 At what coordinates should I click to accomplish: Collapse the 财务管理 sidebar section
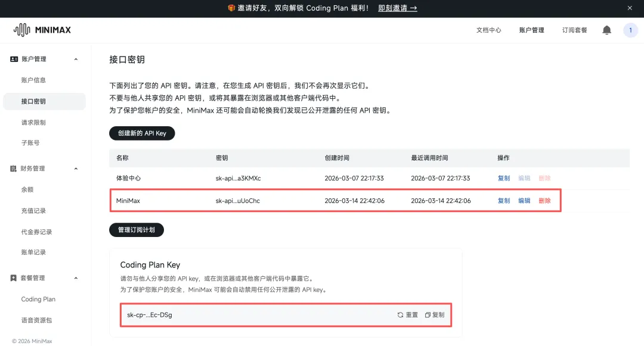point(76,169)
